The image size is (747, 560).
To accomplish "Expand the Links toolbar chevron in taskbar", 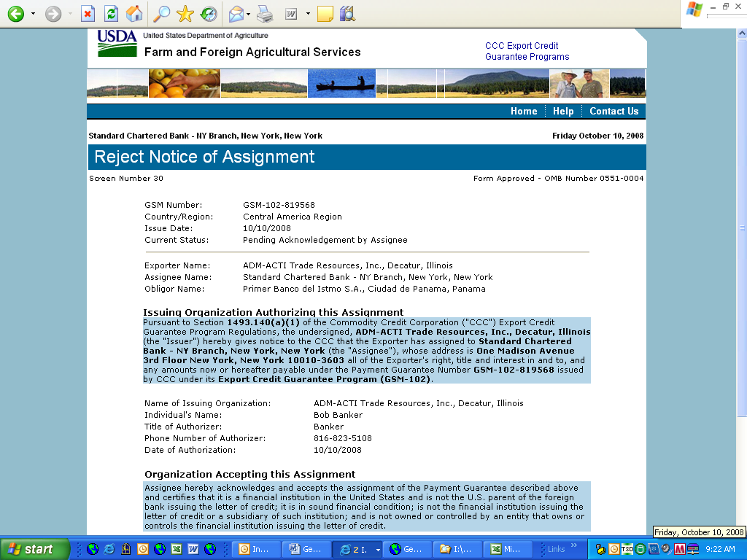I will [574, 545].
